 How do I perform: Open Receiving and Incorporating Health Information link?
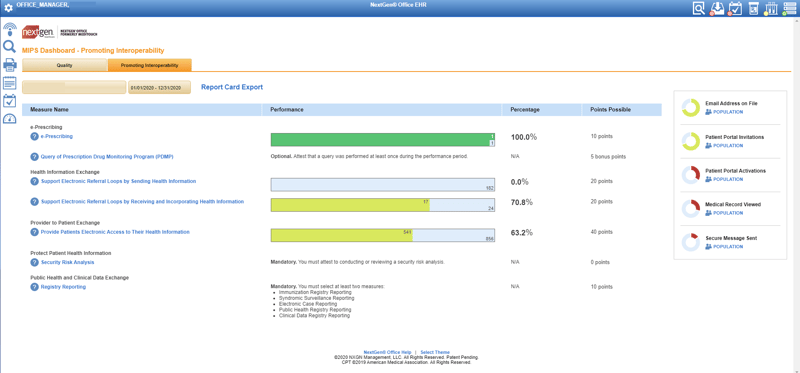click(142, 202)
